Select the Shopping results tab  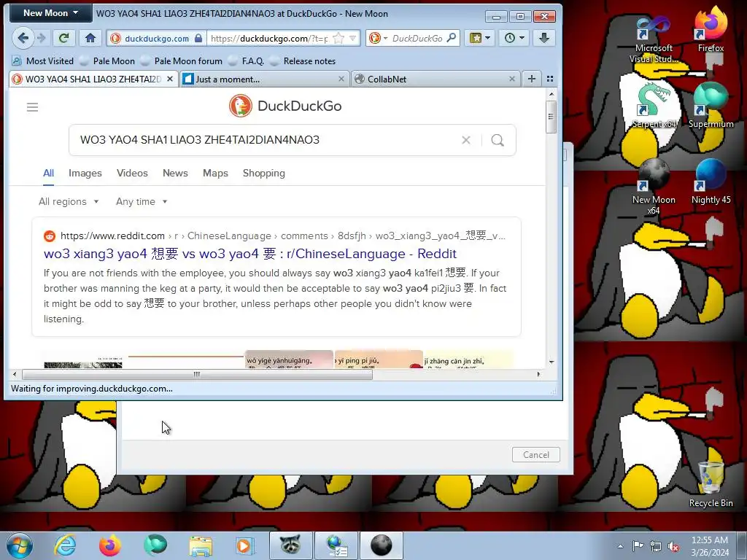pyautogui.click(x=264, y=174)
